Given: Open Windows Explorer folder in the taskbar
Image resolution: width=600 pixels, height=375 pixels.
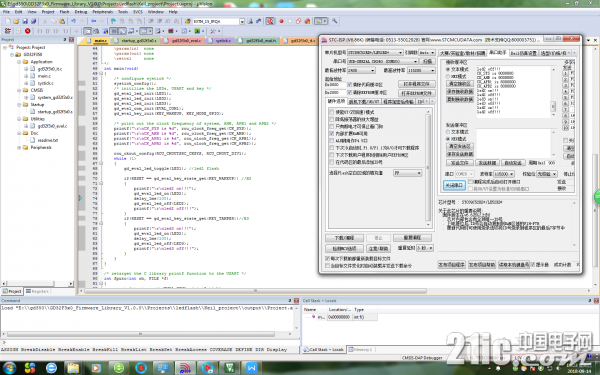Looking at the screenshot, I should (x=73, y=368).
